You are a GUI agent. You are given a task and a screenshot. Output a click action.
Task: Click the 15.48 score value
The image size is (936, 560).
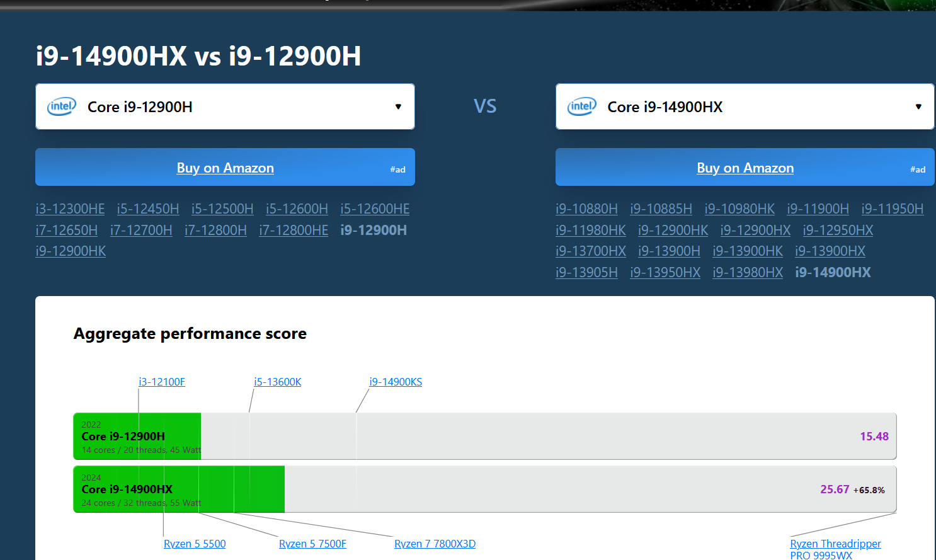coord(874,437)
